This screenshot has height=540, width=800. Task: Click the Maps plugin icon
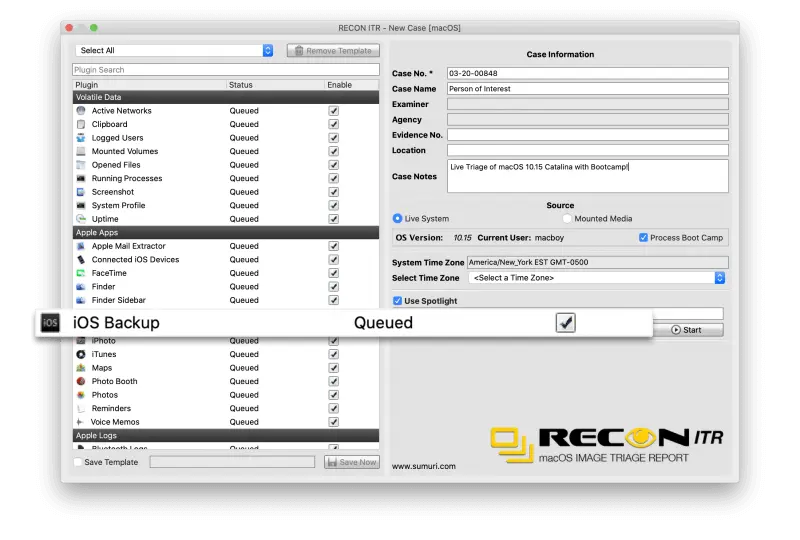point(81,367)
